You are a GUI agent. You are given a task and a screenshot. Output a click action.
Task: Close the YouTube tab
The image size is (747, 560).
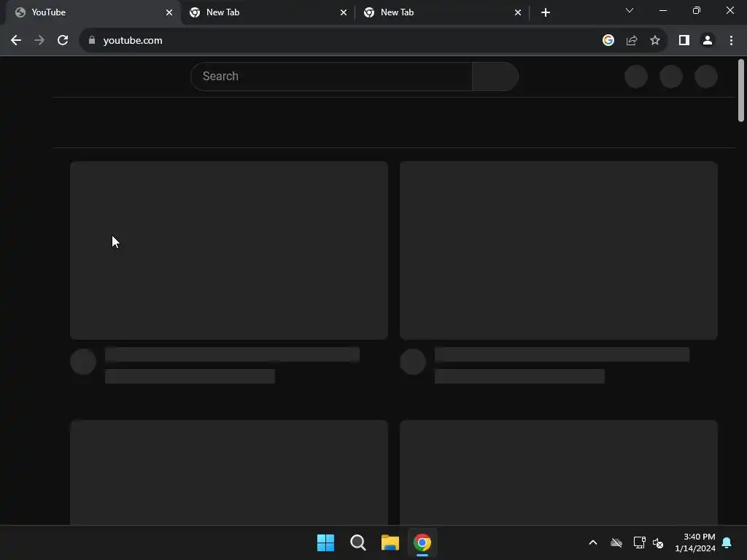point(169,12)
